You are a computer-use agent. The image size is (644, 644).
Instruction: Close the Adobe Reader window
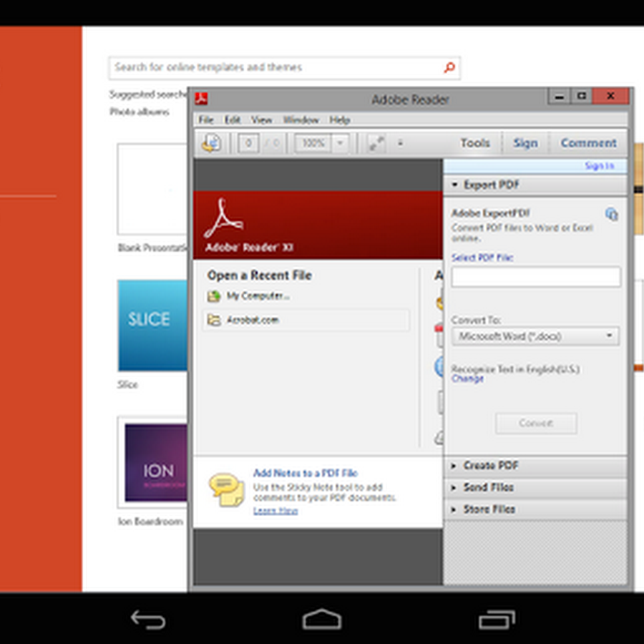coord(611,97)
